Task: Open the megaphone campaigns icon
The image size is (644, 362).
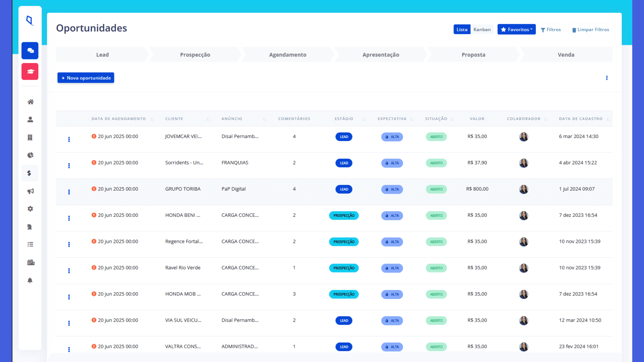Action: [30, 191]
